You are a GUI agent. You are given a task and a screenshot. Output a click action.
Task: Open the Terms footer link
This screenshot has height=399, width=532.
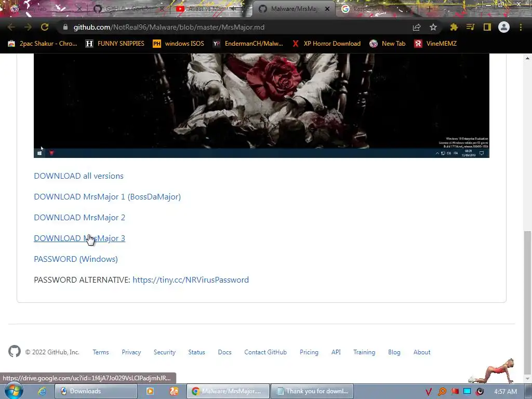coord(101,352)
